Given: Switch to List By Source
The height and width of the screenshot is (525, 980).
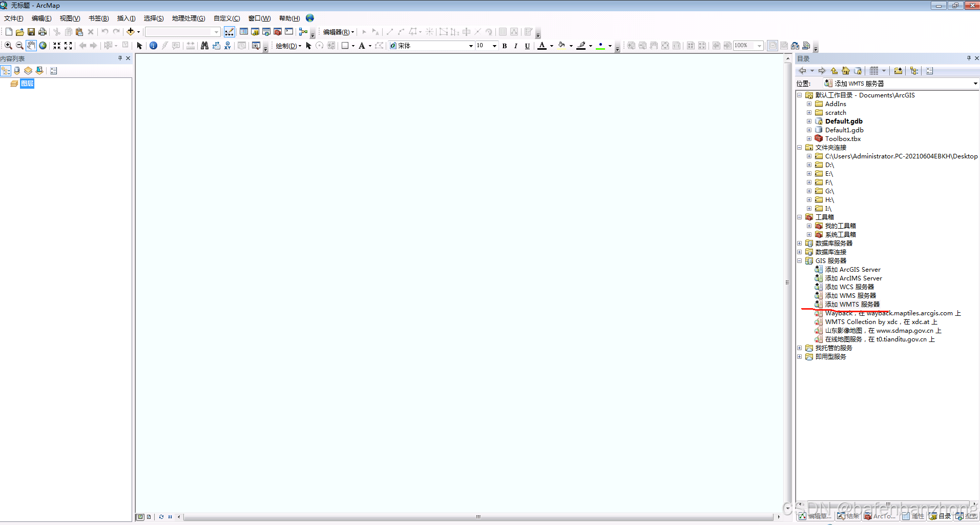Looking at the screenshot, I should tap(17, 71).
